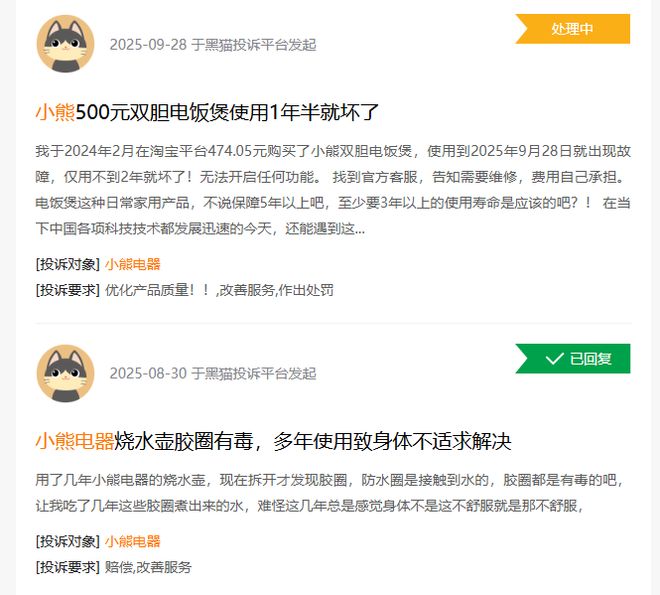This screenshot has height=595, width=660.
Task: Click the orange 处理中 status badge
Action: (572, 29)
